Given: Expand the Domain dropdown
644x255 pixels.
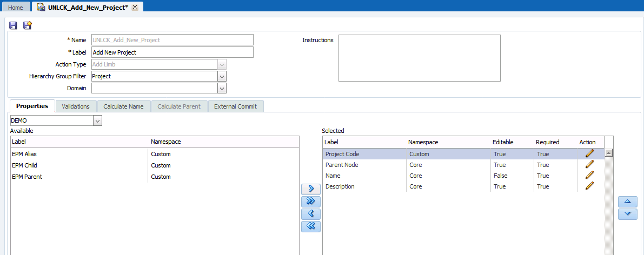Looking at the screenshot, I should (x=222, y=88).
